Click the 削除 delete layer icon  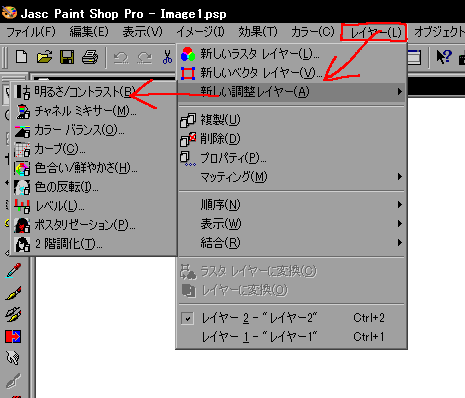pos(188,139)
